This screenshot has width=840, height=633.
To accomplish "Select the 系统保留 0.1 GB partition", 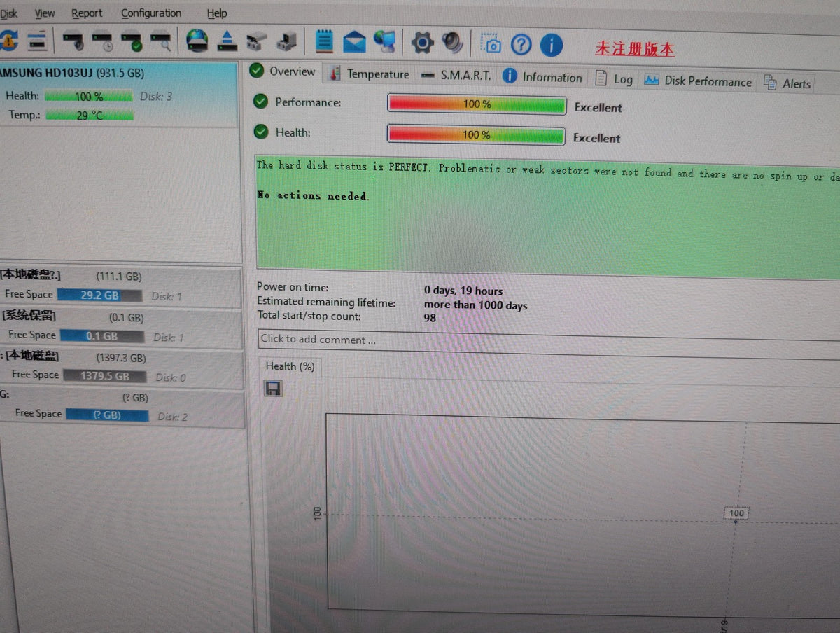I will [x=121, y=327].
